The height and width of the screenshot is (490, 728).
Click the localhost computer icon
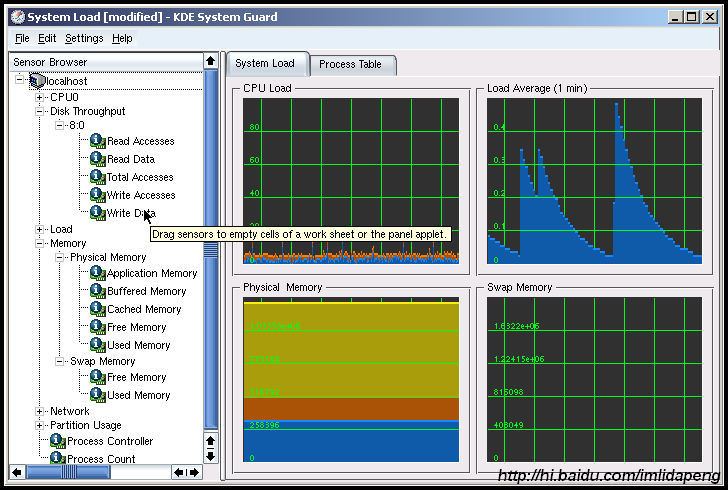[37, 81]
